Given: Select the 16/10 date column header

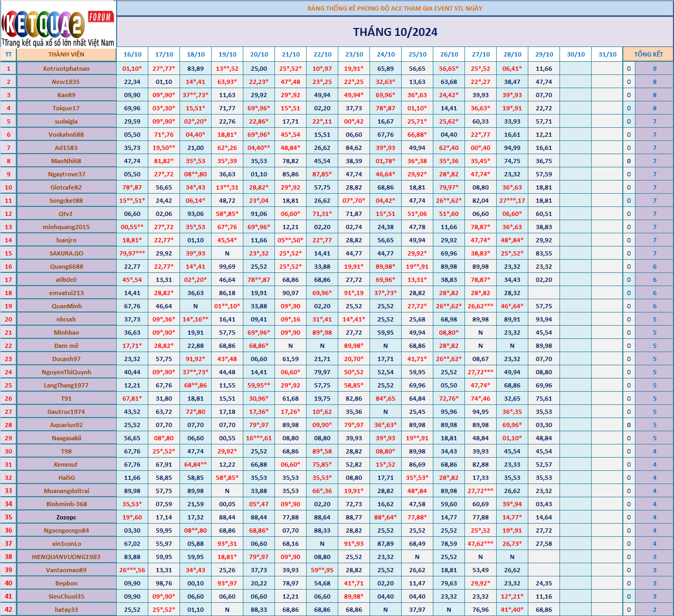Looking at the screenshot, I should coord(132,54).
